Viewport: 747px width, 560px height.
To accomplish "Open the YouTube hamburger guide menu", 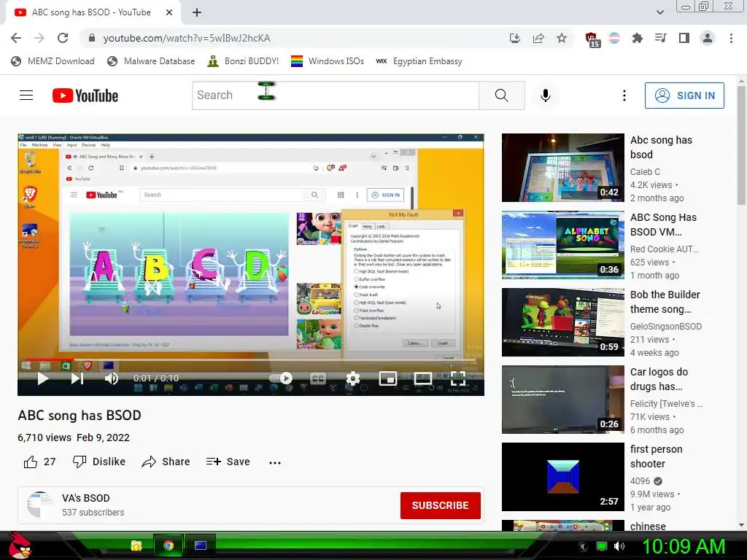I will (x=26, y=96).
